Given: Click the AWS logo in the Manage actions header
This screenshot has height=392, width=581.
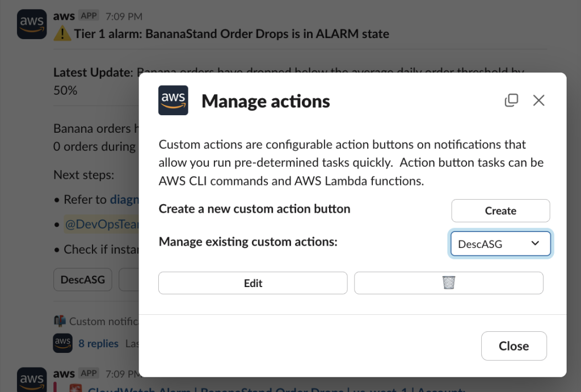Looking at the screenshot, I should (173, 100).
